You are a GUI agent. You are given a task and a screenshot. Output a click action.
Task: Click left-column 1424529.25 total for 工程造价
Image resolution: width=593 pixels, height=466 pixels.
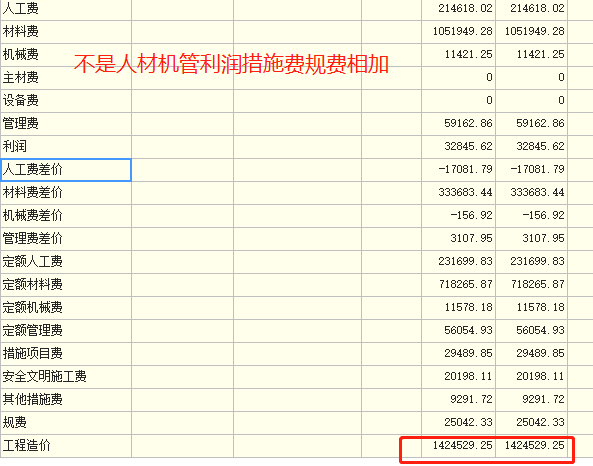pos(463,446)
